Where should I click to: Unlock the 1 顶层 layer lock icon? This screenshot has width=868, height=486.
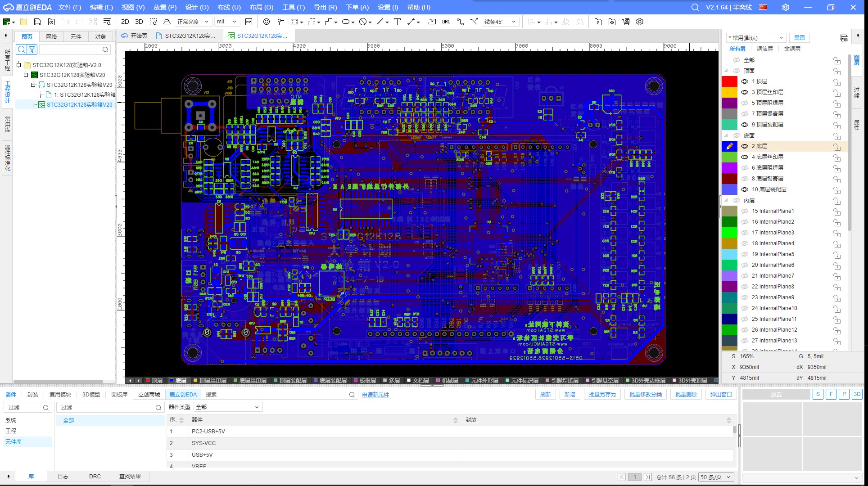tap(836, 82)
